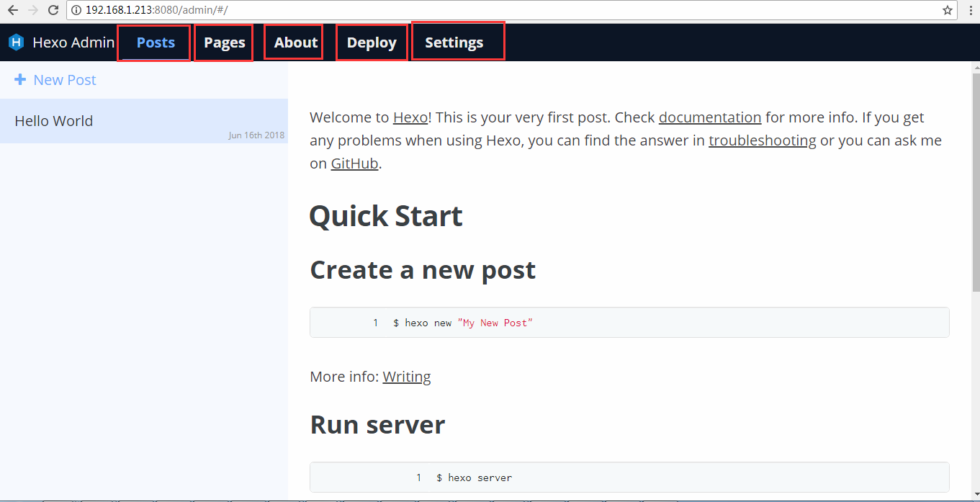980x502 pixels.
Task: Open the troubleshooting link
Action: pos(763,140)
